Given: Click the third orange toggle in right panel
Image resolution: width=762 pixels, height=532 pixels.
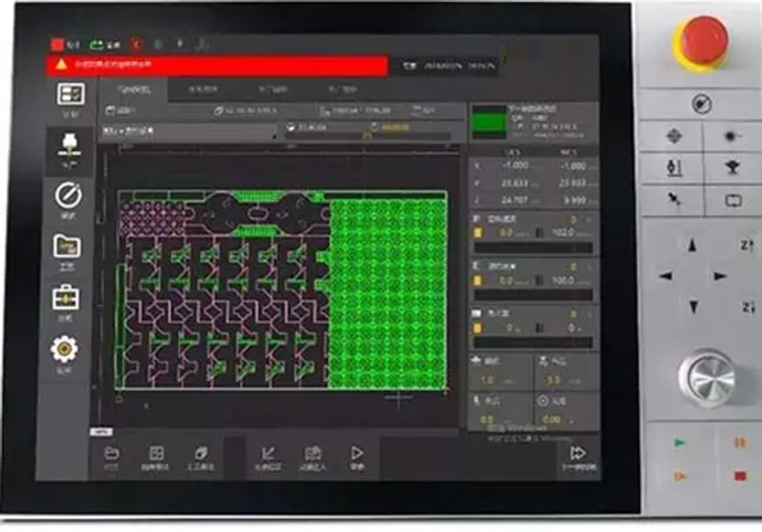Looking at the screenshot, I should tap(479, 328).
